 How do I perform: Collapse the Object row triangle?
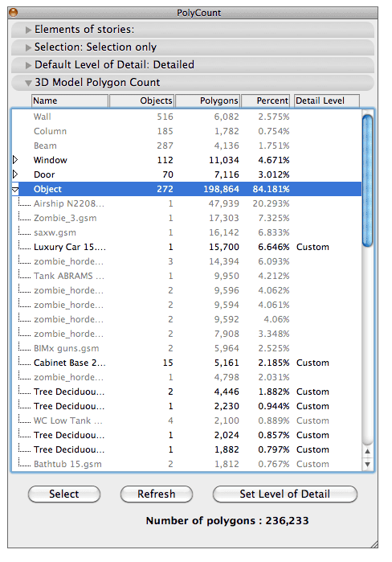pos(15,189)
